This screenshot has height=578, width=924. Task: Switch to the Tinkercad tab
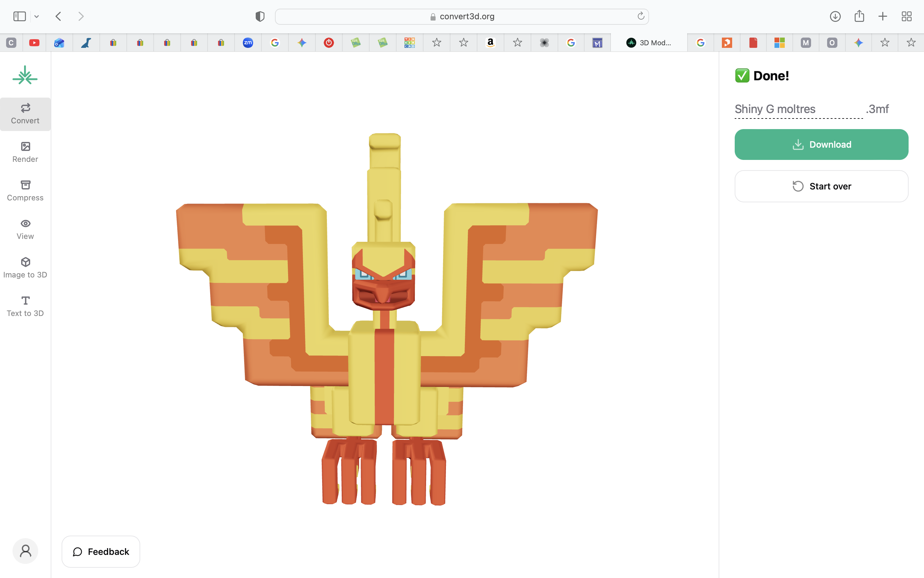[x=409, y=43]
